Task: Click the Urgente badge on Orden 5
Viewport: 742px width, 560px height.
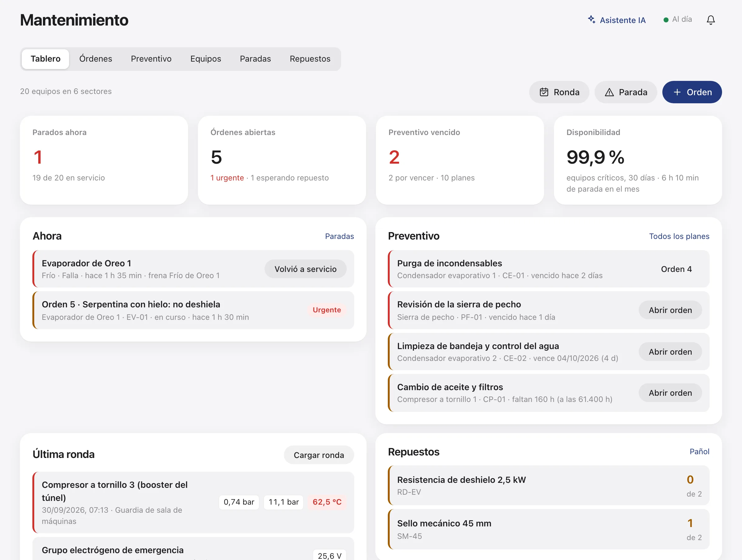Action: pos(327,310)
